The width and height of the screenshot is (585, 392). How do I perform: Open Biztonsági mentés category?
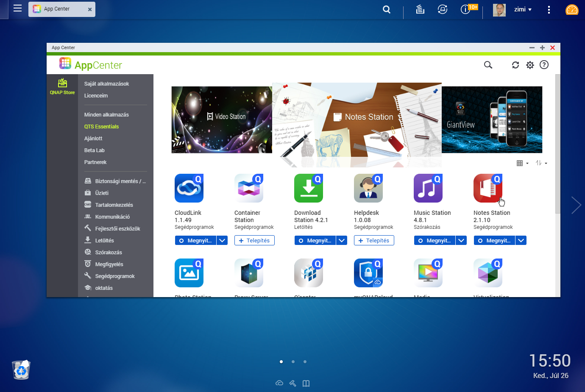(x=115, y=181)
